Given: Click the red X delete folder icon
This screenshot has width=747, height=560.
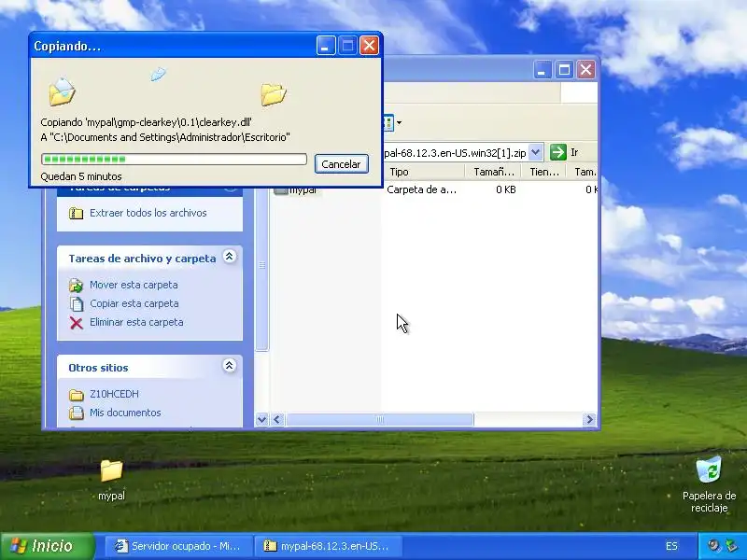Looking at the screenshot, I should (77, 323).
